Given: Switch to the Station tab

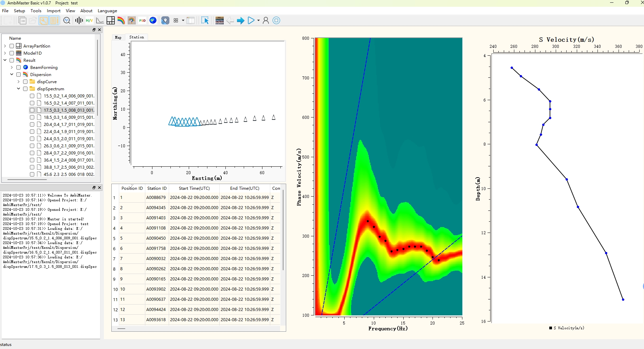Looking at the screenshot, I should (x=136, y=37).
